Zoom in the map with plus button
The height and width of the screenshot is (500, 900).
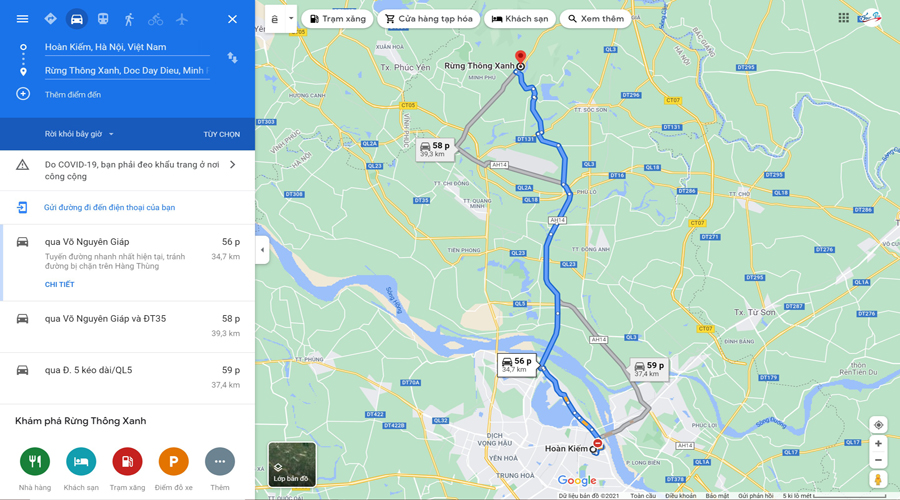[878, 444]
